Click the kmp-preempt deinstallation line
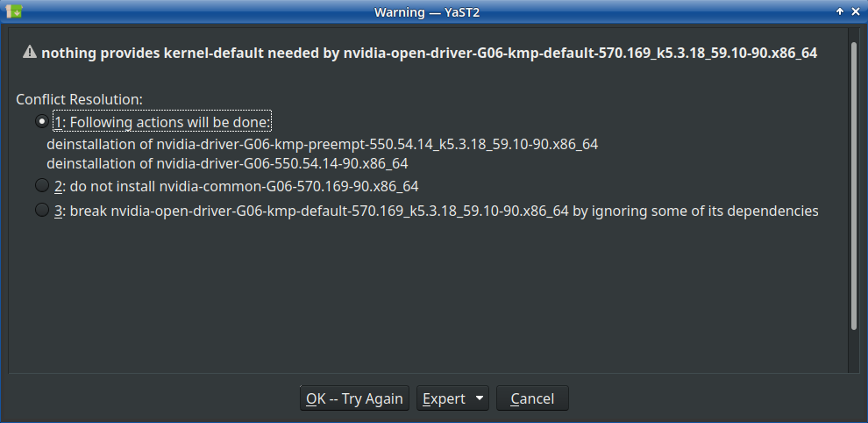This screenshot has height=423, width=868. [x=322, y=144]
